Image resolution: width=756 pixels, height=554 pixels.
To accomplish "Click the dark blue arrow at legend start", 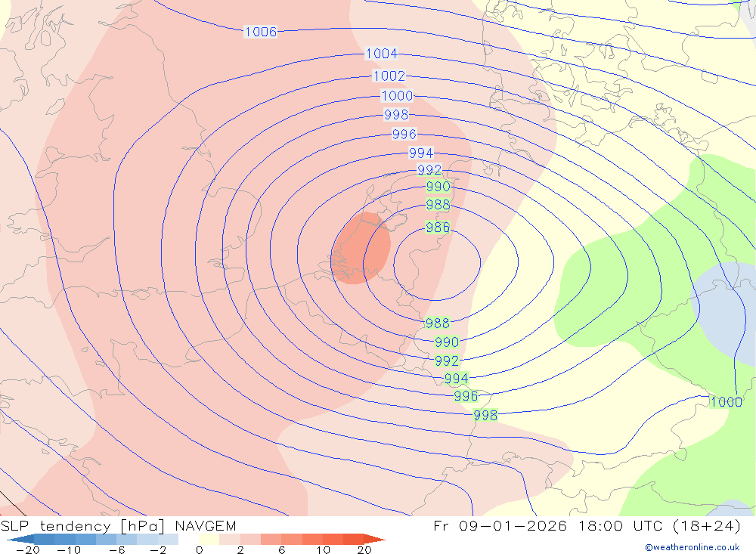I will point(20,539).
